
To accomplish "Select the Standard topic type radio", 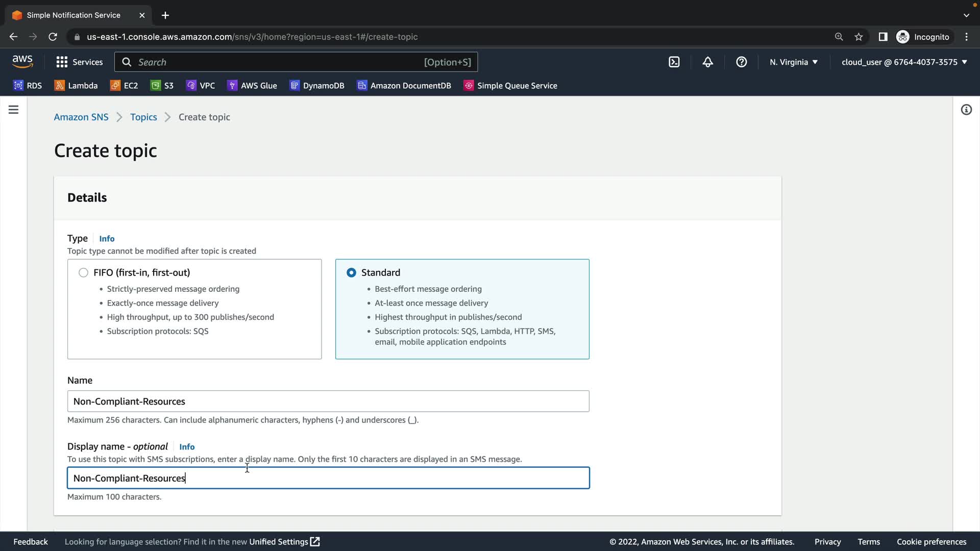I will [351, 272].
